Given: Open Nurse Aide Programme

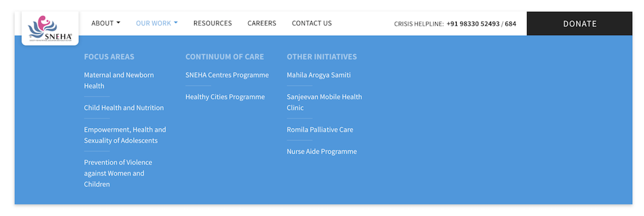Looking at the screenshot, I should pyautogui.click(x=321, y=152).
